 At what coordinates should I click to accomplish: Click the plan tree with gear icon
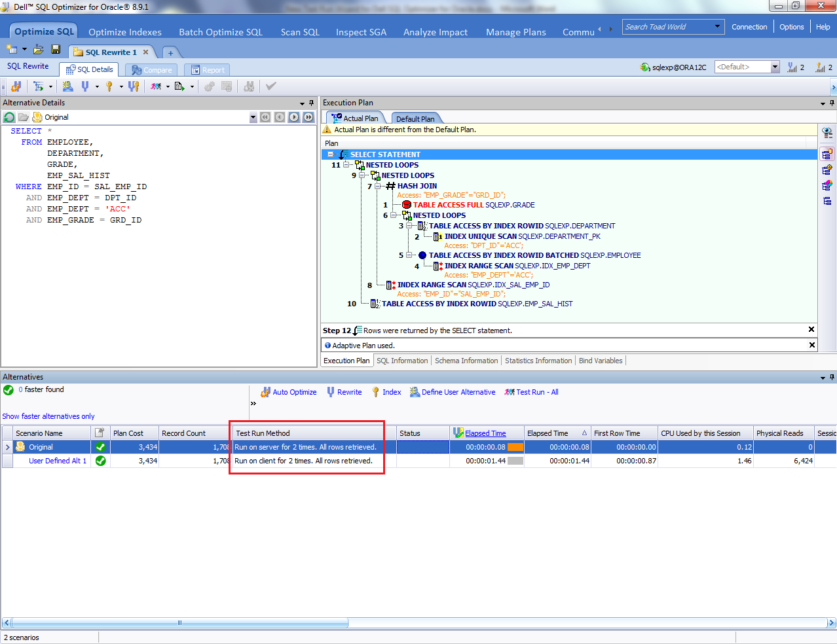tap(827, 170)
